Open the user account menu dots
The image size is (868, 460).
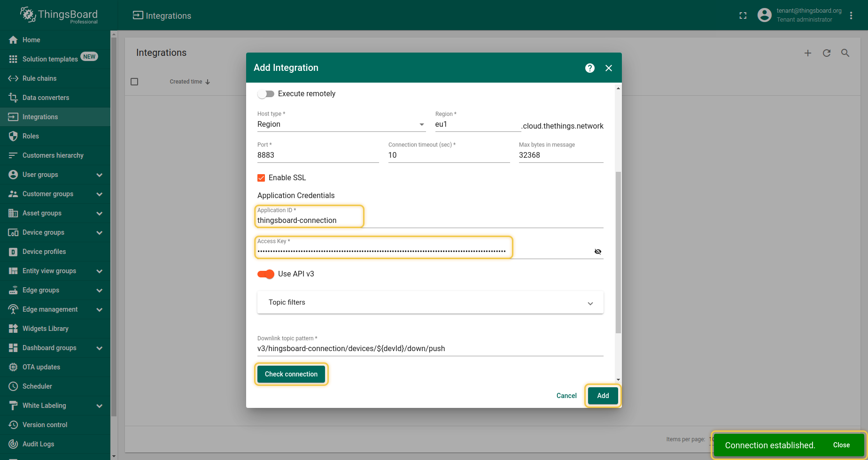tap(851, 15)
